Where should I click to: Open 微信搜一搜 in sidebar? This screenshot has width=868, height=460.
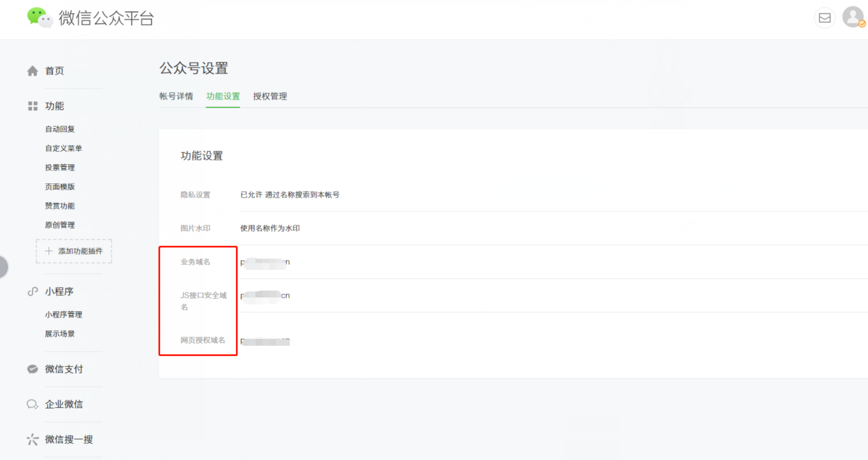pyautogui.click(x=69, y=440)
